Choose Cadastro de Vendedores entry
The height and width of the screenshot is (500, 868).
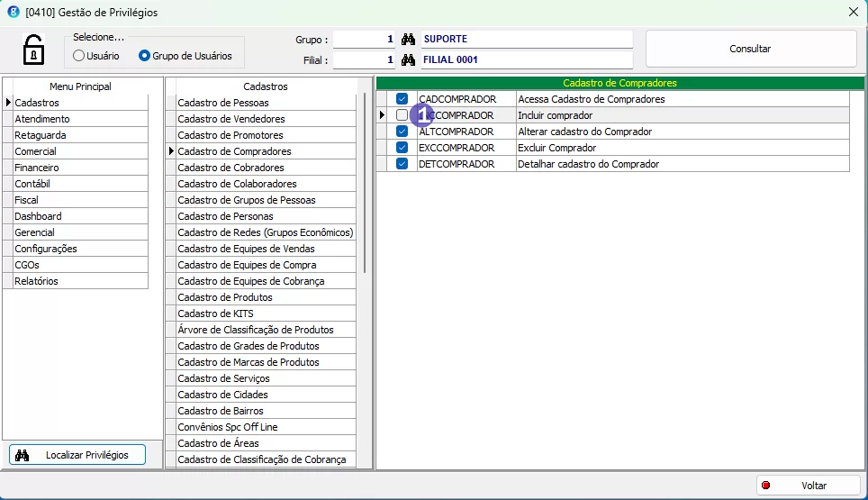pos(231,119)
